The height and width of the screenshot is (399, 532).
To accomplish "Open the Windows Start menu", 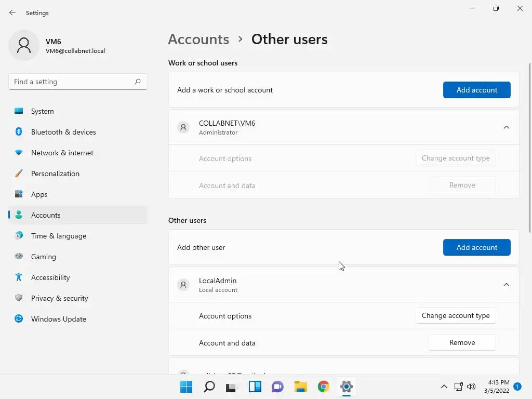I will pyautogui.click(x=186, y=387).
